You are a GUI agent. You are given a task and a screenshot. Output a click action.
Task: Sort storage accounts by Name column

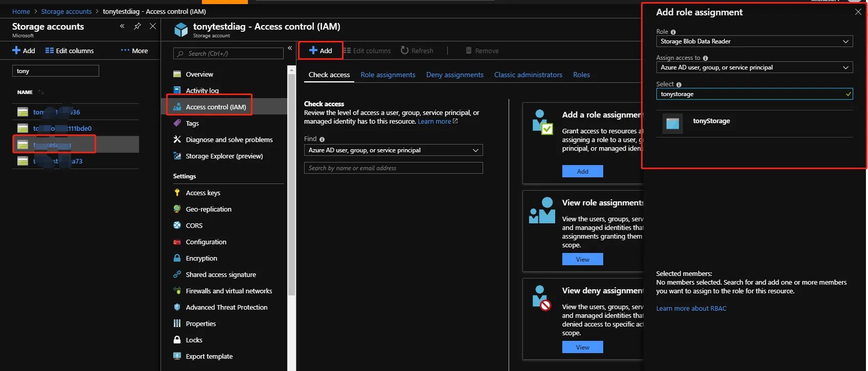click(31, 92)
